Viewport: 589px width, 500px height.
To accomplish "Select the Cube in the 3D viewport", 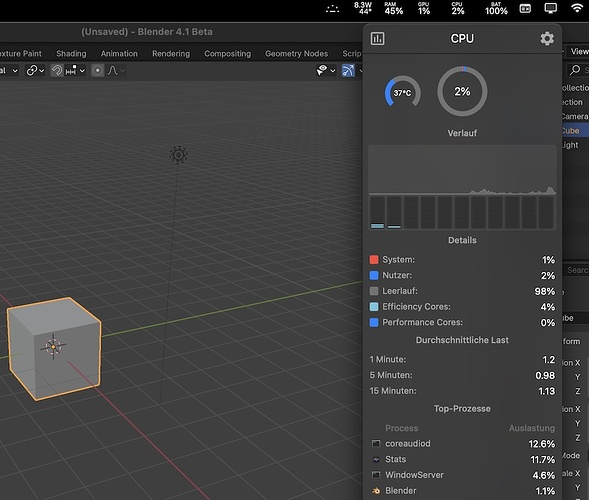I will pos(54,348).
